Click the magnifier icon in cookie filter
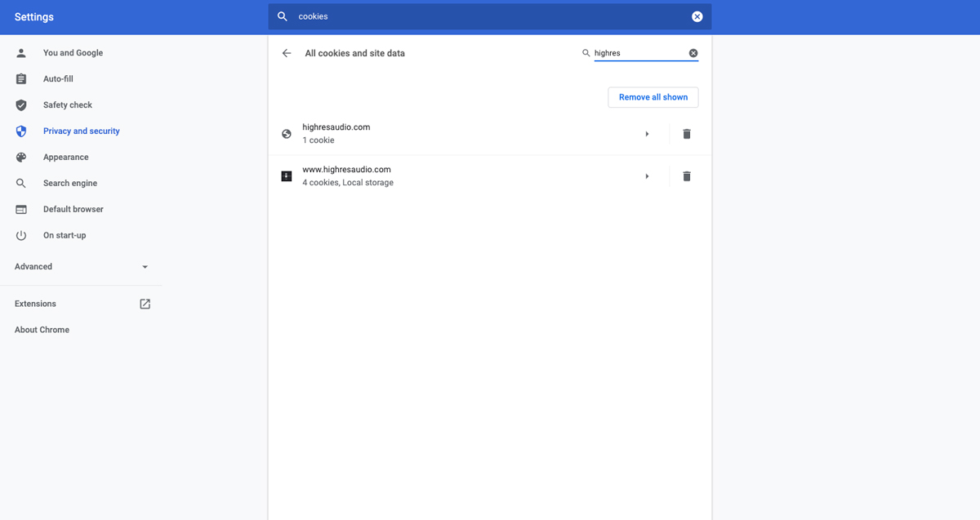Viewport: 980px width, 520px height. (x=586, y=53)
